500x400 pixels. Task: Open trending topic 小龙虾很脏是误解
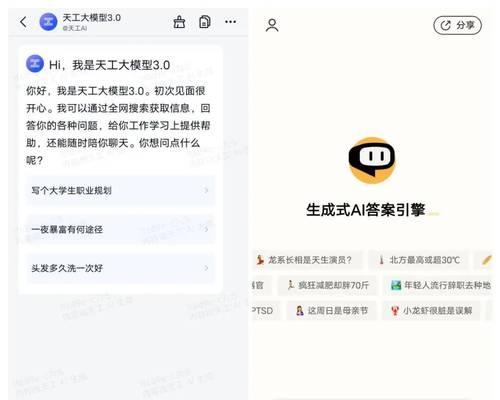(431, 311)
